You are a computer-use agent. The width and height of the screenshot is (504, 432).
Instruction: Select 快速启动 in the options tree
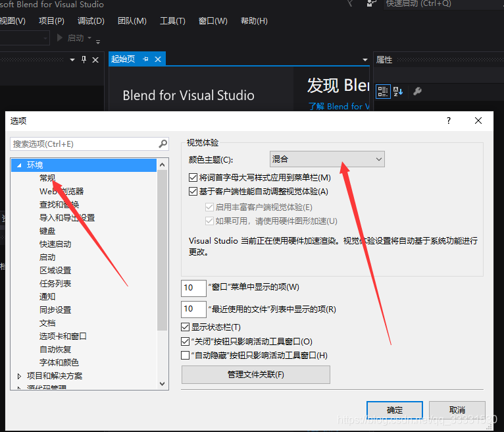pos(55,244)
